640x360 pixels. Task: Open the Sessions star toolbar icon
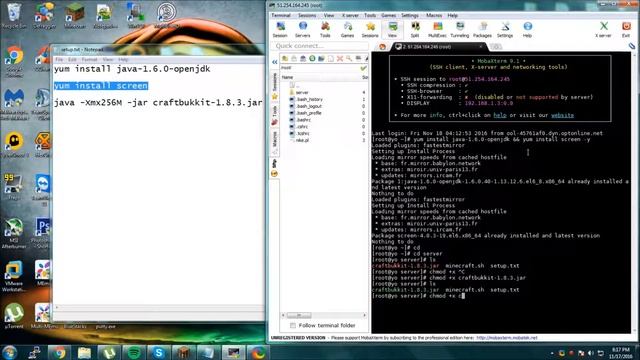point(370,29)
